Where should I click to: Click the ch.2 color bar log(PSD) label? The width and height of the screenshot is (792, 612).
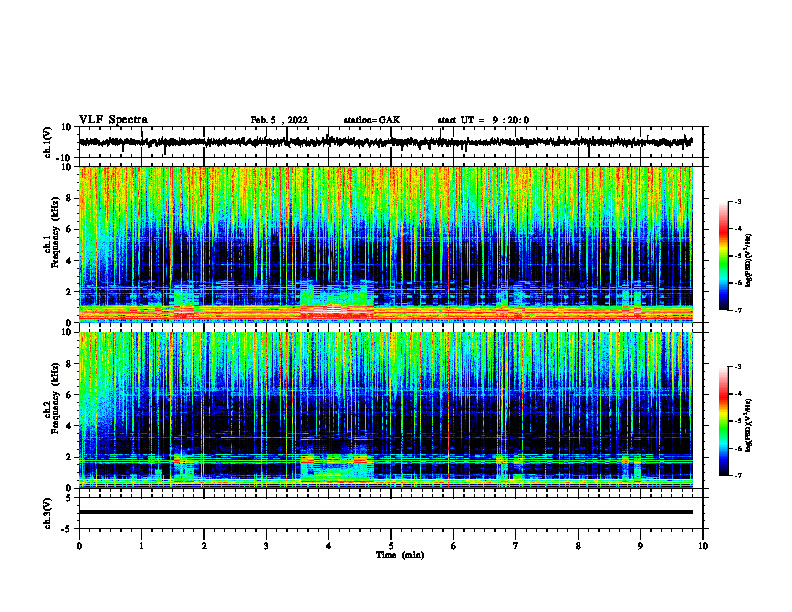coord(749,425)
